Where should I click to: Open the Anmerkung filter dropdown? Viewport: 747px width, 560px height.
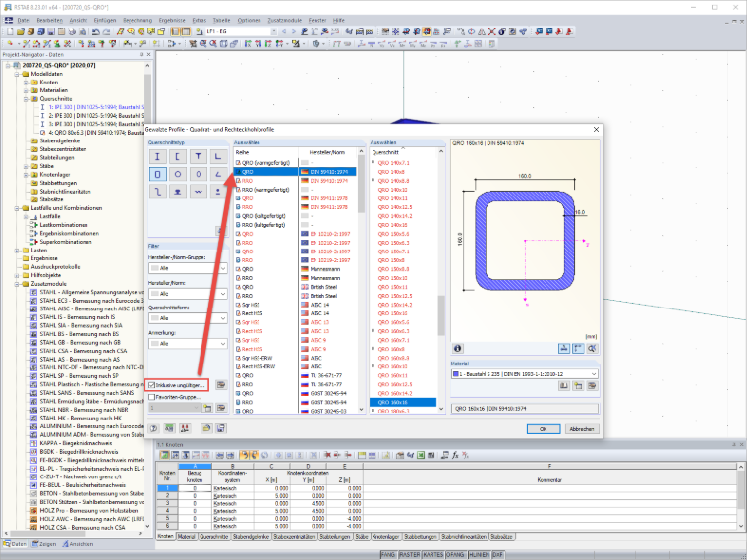pos(188,343)
